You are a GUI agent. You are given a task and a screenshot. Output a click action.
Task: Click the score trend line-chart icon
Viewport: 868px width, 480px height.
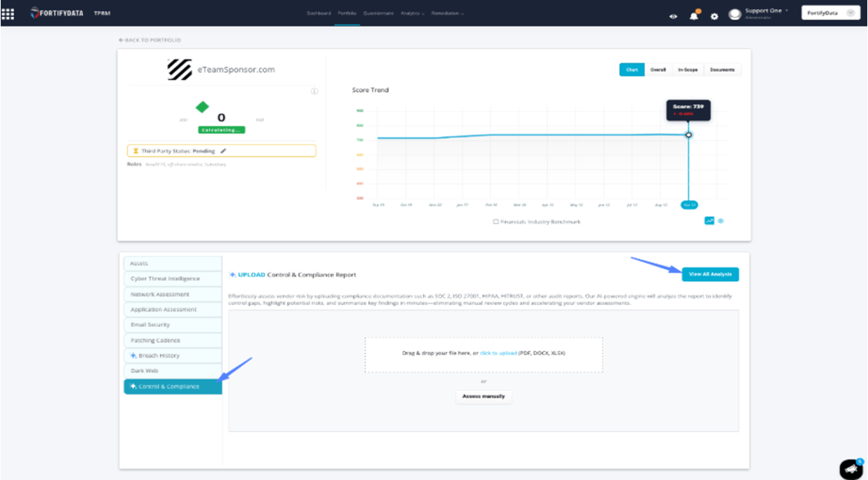708,221
